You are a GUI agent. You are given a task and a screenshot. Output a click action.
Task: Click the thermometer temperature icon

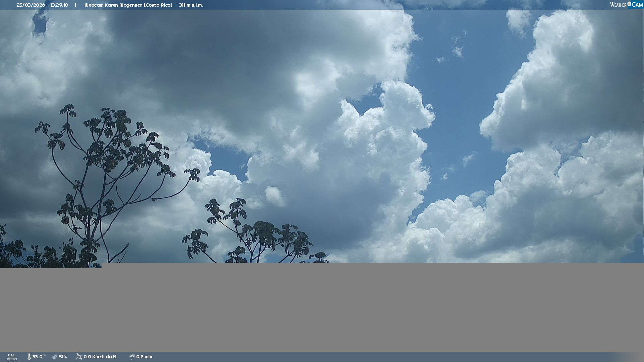tap(29, 357)
